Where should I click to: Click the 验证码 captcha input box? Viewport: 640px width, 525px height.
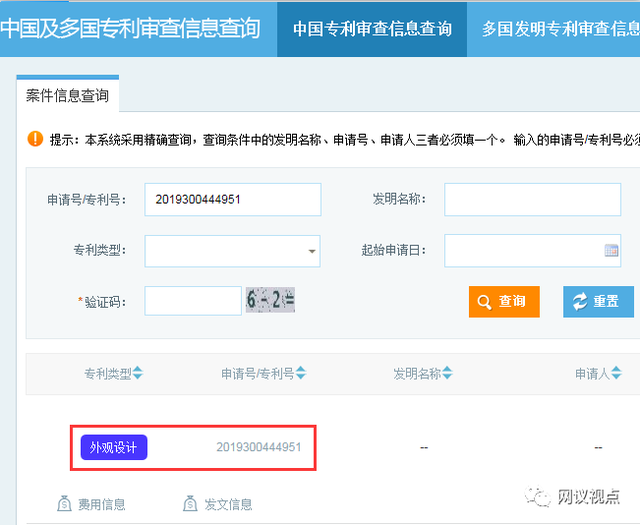[x=193, y=300]
